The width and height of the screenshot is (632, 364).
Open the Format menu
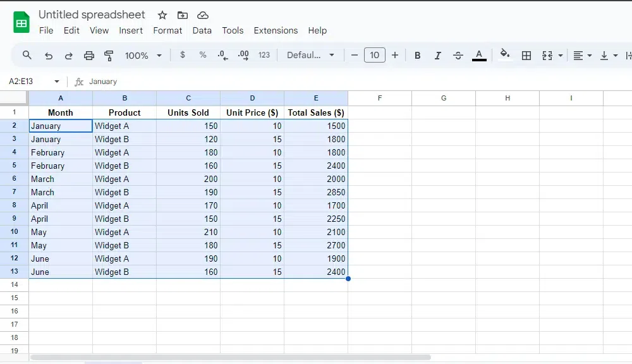coord(167,30)
